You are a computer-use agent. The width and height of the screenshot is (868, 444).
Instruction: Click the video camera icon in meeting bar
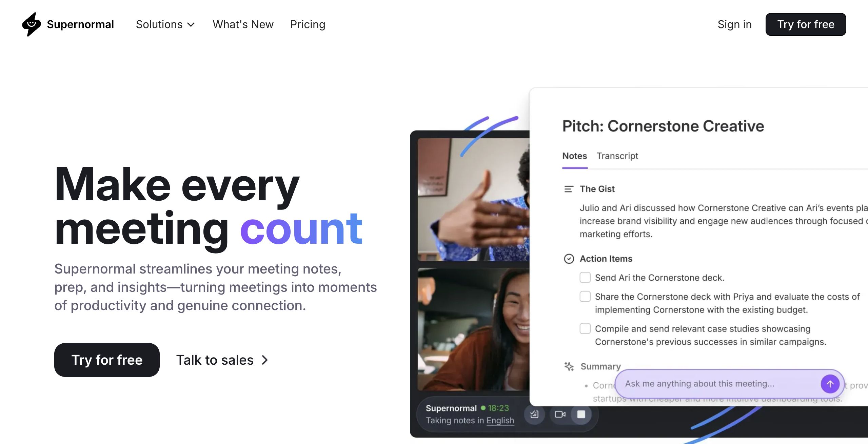tap(560, 414)
